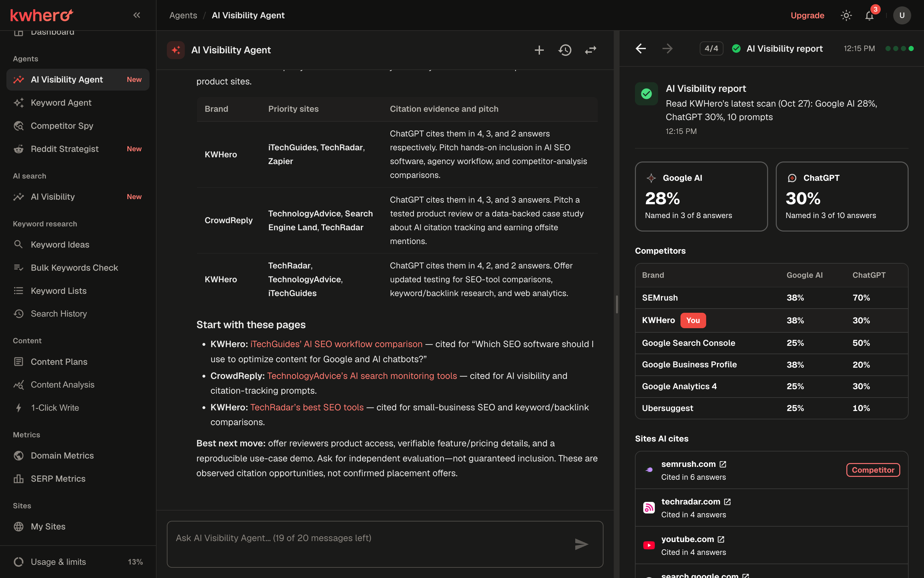Open Domain Metrics

78,456
